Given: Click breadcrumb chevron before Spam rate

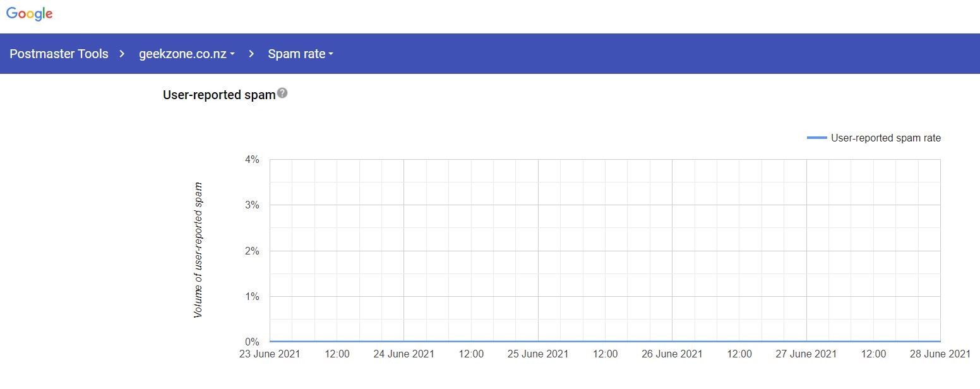Looking at the screenshot, I should click(251, 54).
